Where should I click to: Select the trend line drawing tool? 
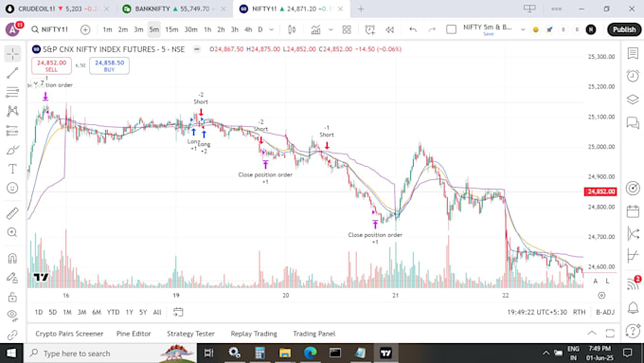pyautogui.click(x=12, y=73)
